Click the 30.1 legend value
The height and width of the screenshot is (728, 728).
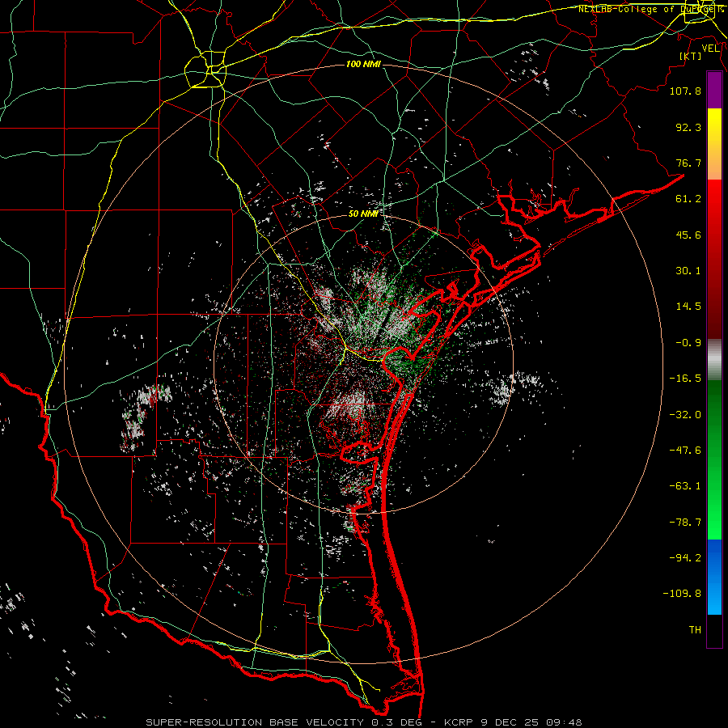coord(688,271)
